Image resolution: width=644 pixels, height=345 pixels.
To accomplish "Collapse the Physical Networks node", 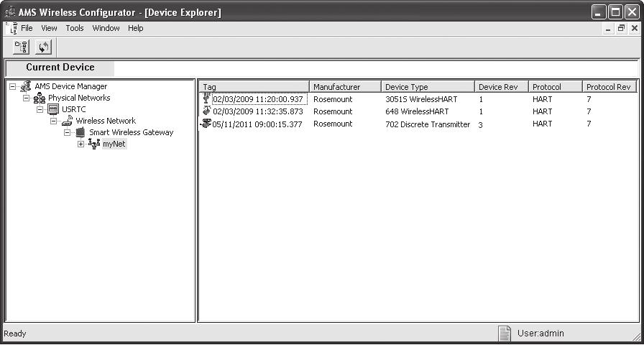I will coord(27,98).
